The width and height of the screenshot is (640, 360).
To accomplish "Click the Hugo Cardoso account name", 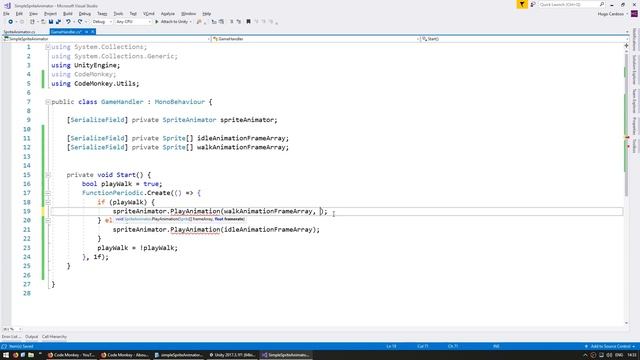I will pyautogui.click(x=610, y=14).
